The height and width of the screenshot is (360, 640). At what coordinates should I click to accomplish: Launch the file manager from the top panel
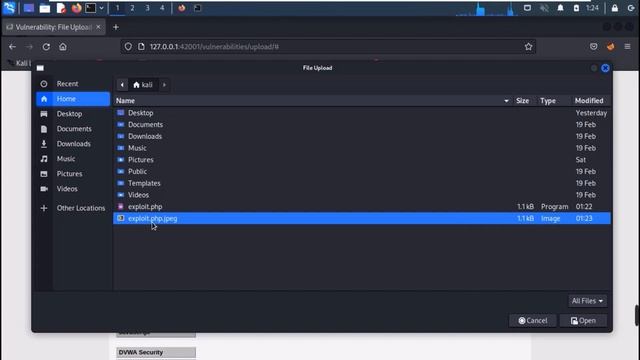[x=45, y=8]
